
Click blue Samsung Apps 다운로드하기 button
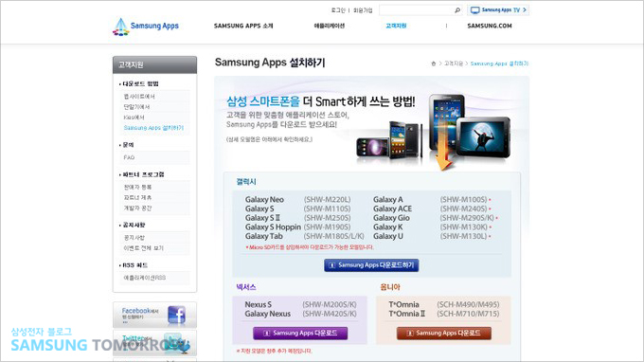[371, 265]
